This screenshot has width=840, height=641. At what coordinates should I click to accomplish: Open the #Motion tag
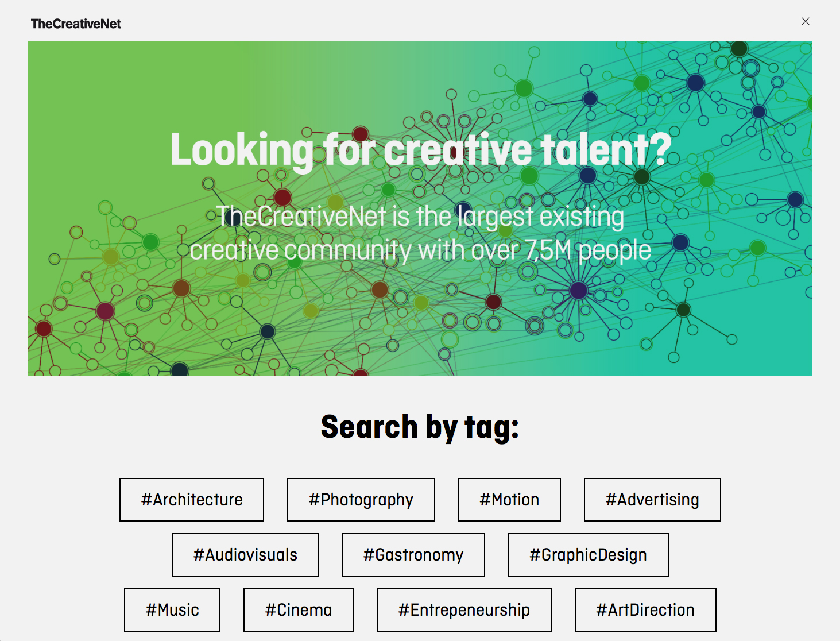click(509, 500)
